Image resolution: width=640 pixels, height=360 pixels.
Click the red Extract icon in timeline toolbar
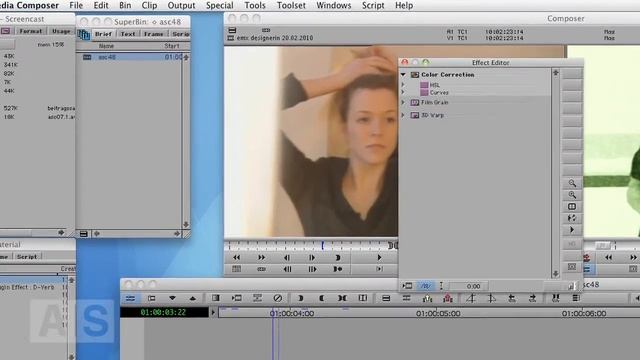[448, 298]
